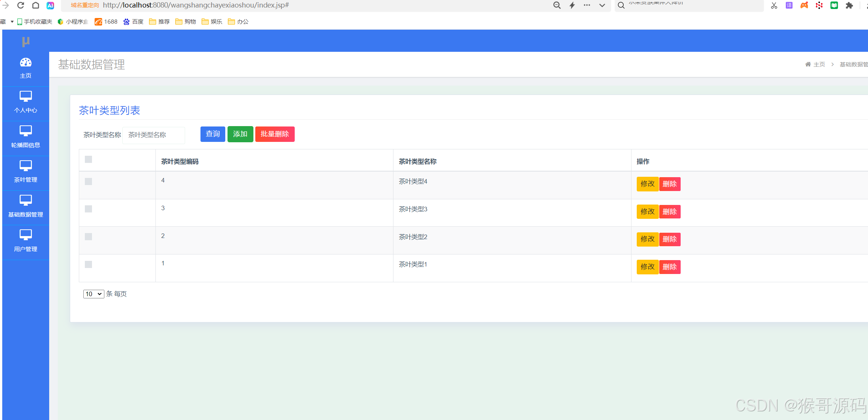Click the green 添加 button
Image resolution: width=868 pixels, height=420 pixels.
coord(240,134)
